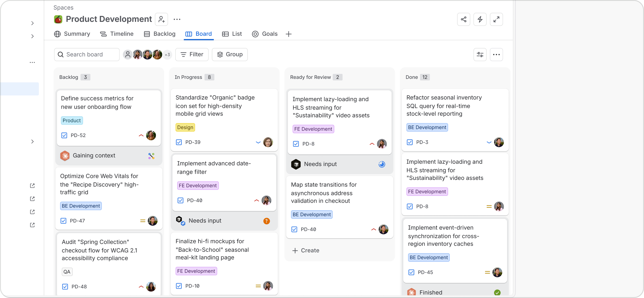Click the yellow Design label on PD-39
The width and height of the screenshot is (644, 298).
tap(185, 127)
